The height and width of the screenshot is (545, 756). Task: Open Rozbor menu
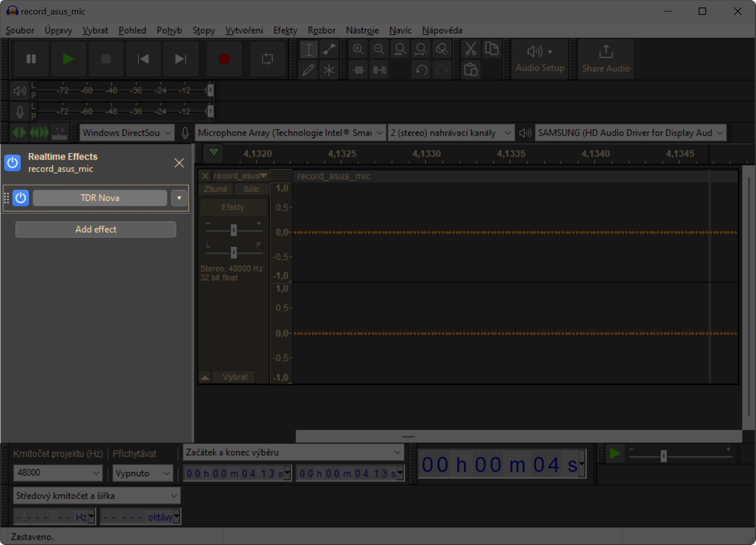tap(321, 30)
